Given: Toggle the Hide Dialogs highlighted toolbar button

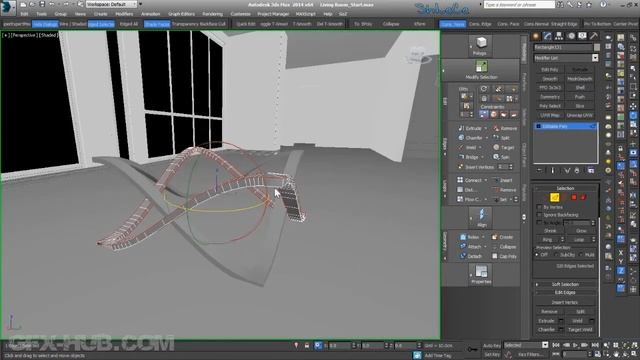Looking at the screenshot, I should pyautogui.click(x=45, y=24).
